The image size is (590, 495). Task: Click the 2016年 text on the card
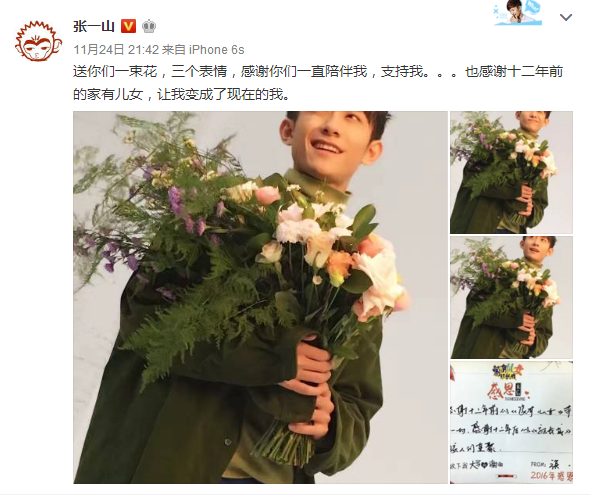click(542, 475)
